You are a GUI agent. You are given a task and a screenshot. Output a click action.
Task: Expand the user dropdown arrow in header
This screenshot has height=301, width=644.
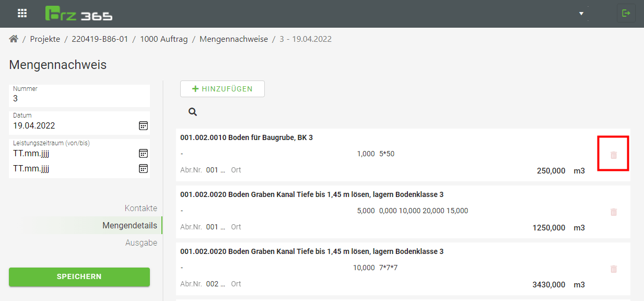581,14
